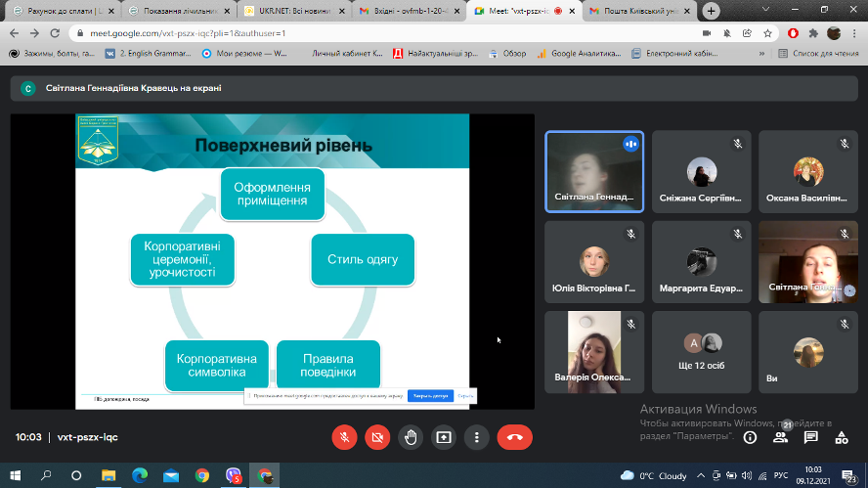Switch РУС keyboard language

click(x=781, y=475)
